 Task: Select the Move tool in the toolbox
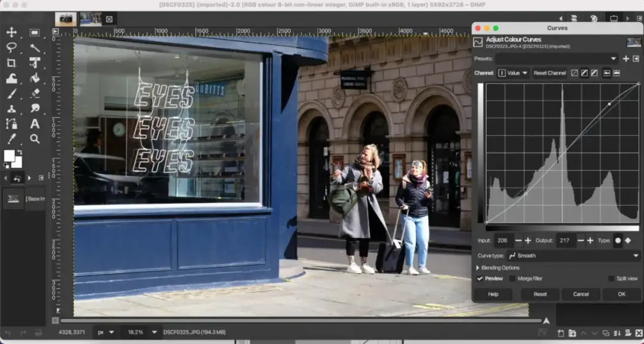[11, 32]
